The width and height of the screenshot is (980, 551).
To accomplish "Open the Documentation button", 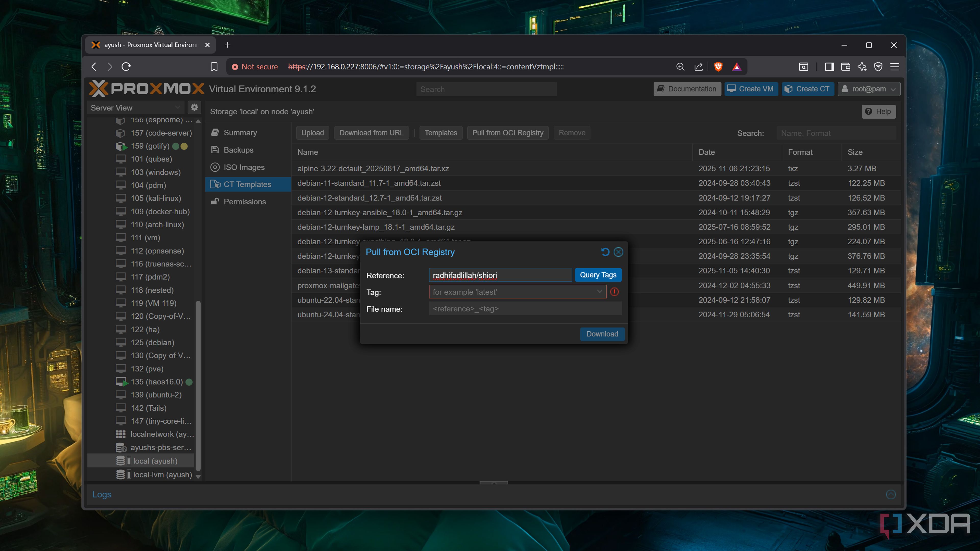I will click(687, 89).
